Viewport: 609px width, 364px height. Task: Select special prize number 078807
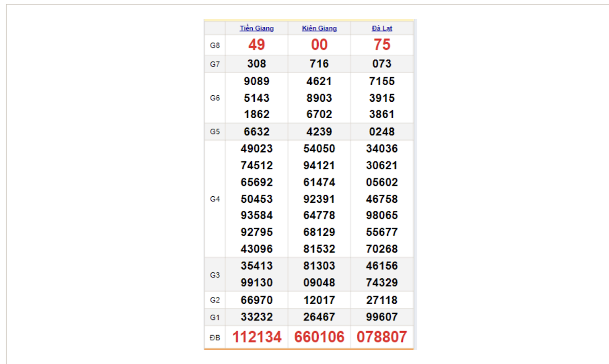click(382, 337)
